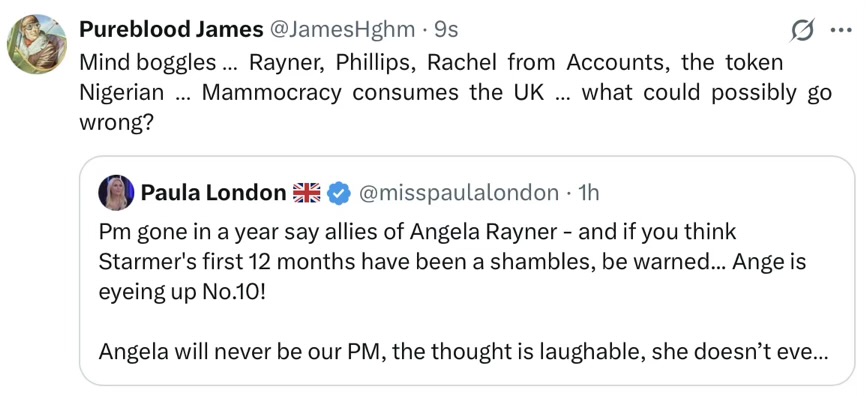The width and height of the screenshot is (867, 396).
Task: Click Paula London's small profile avatar
Action: (116, 192)
